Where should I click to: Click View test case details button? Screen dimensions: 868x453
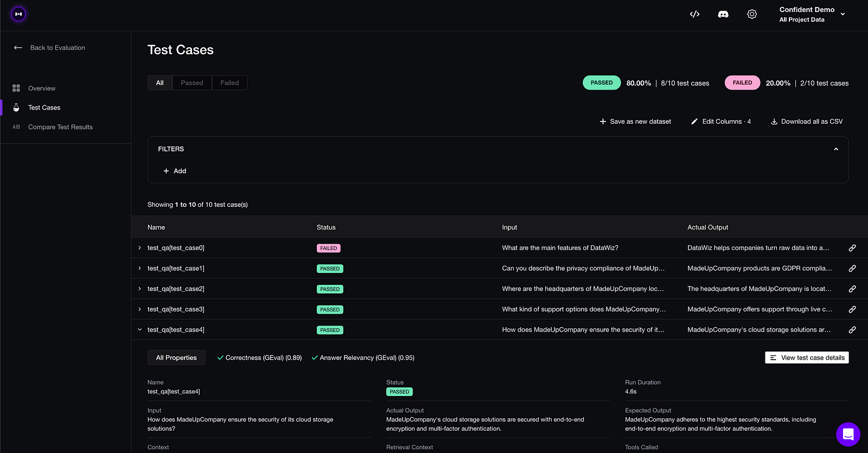point(807,358)
